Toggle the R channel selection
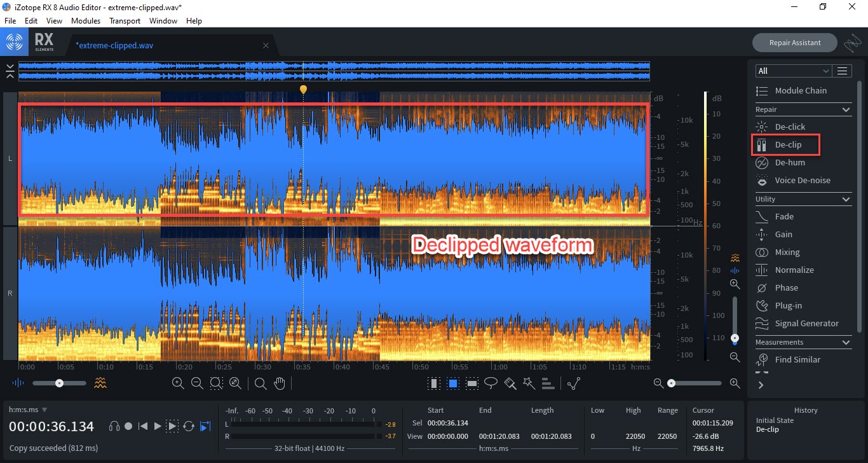 click(10, 294)
